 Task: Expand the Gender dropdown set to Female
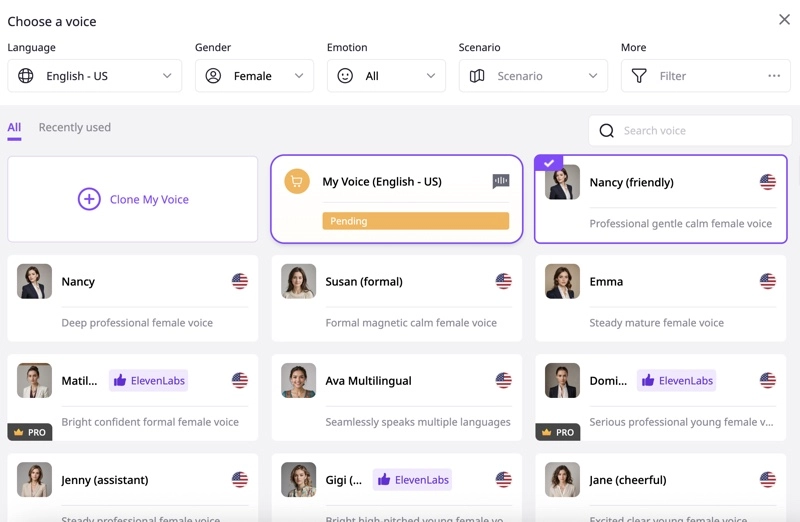pos(254,76)
